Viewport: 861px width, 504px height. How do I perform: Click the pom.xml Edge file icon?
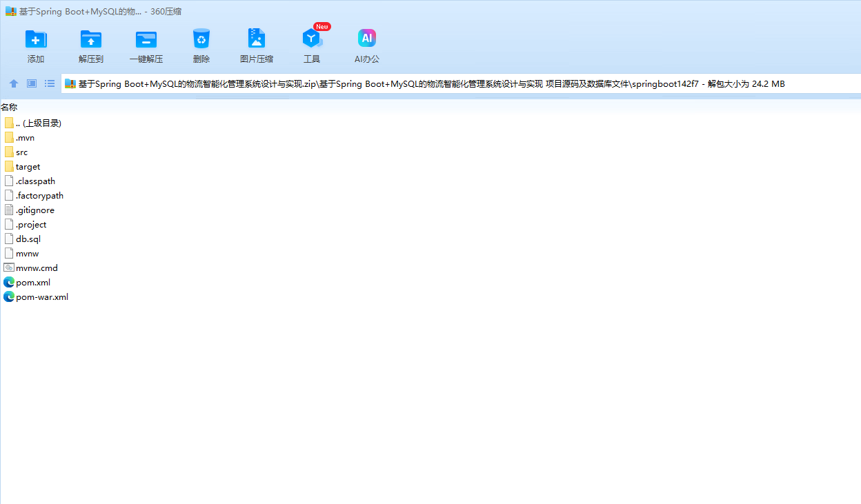pos(9,282)
